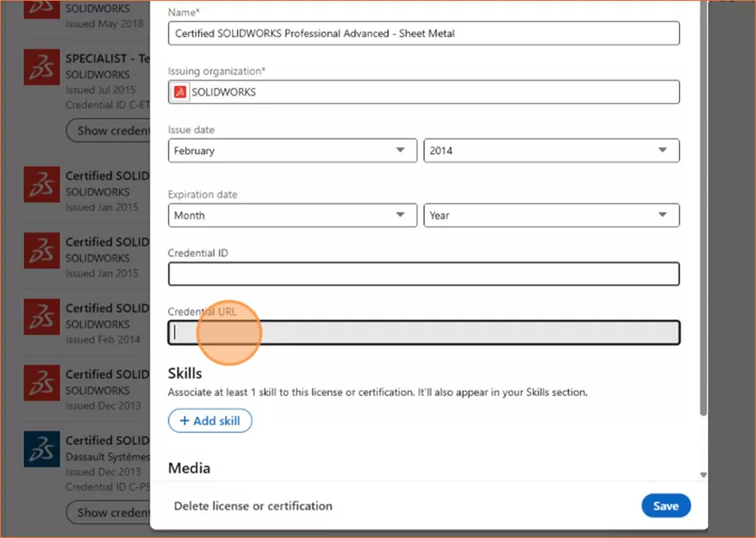Click the 'Issued Feb 2014' text in background list
This screenshot has height=538, width=756.
point(103,340)
